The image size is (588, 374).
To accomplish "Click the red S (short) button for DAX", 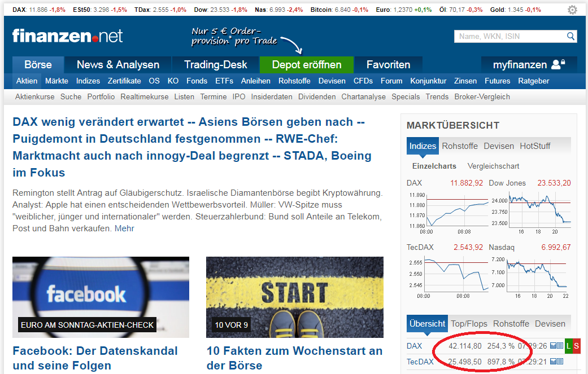I will point(576,346).
